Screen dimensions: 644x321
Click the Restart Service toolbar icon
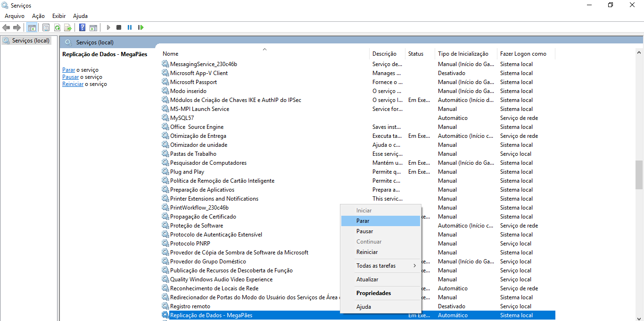coord(140,27)
